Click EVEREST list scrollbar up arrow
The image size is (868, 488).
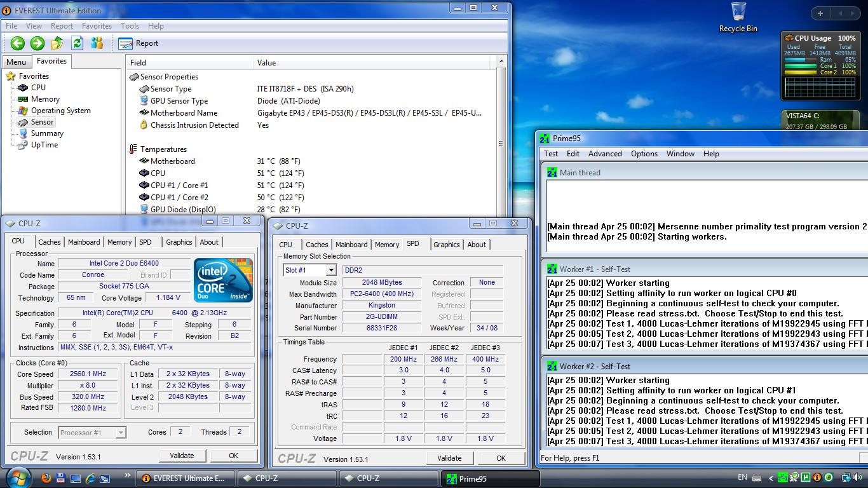(501, 62)
